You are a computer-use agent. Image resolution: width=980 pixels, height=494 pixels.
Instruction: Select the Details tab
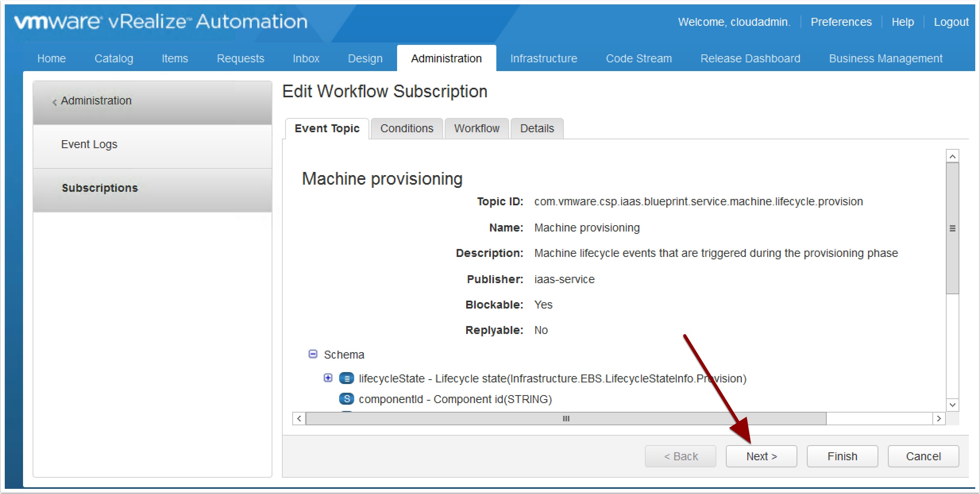click(x=537, y=128)
